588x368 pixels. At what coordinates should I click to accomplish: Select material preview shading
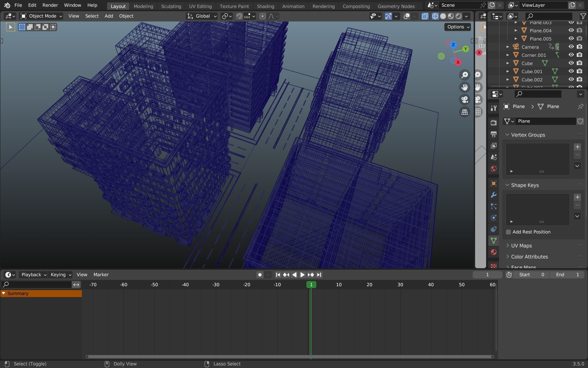(451, 16)
